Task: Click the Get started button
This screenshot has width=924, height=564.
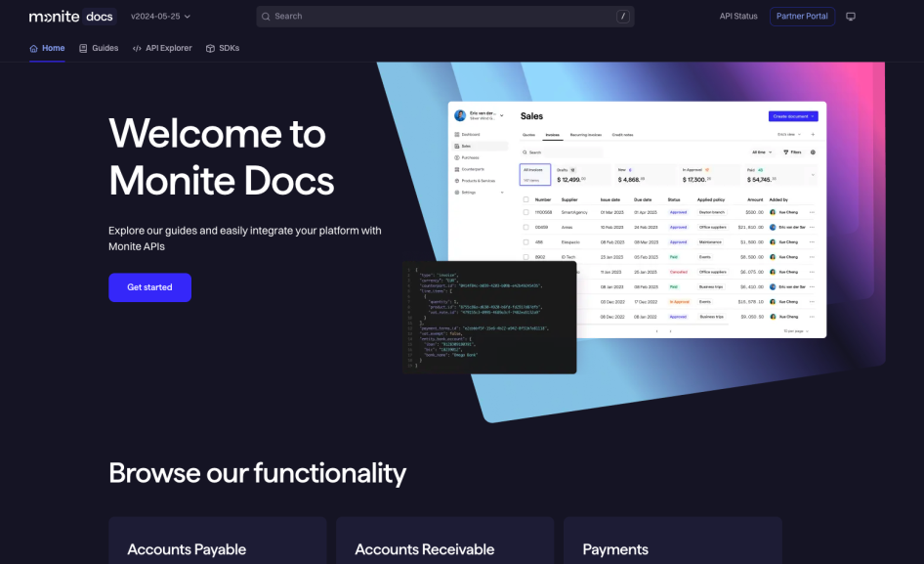Action: [149, 287]
